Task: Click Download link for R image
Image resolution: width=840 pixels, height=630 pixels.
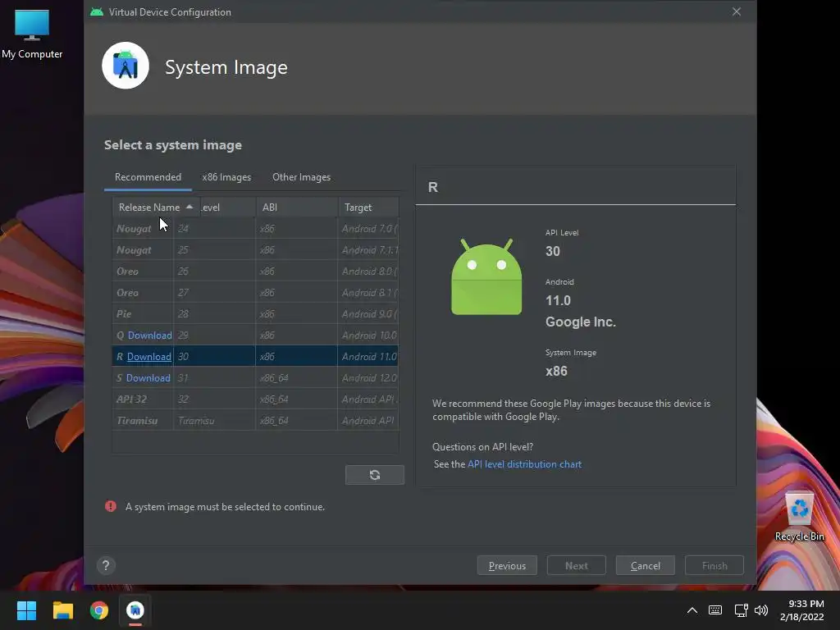Action: click(149, 357)
